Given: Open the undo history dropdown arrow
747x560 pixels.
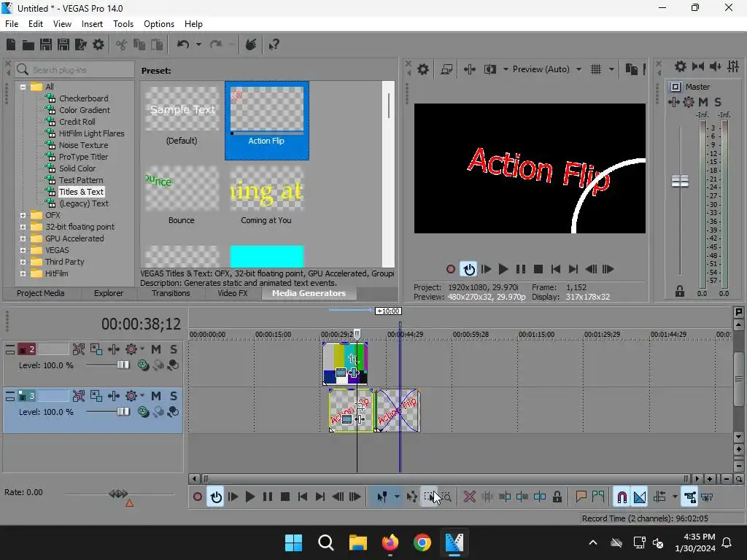Looking at the screenshot, I should pos(198,44).
